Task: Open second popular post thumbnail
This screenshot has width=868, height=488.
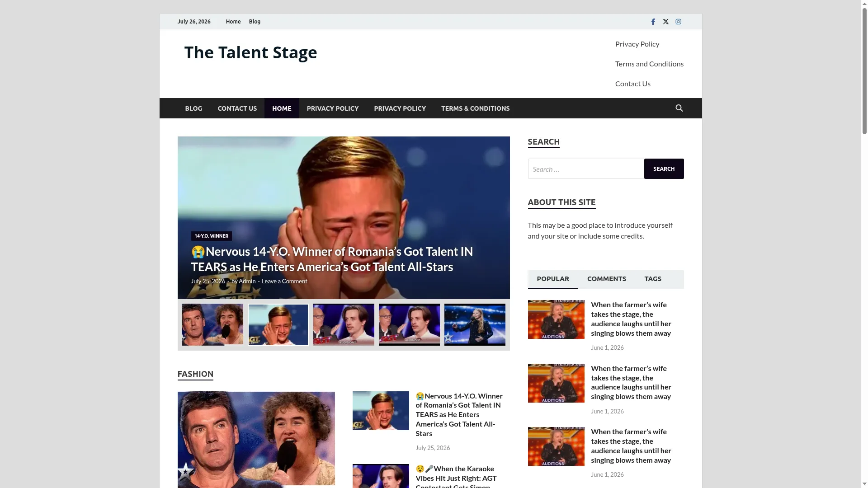Action: [556, 383]
